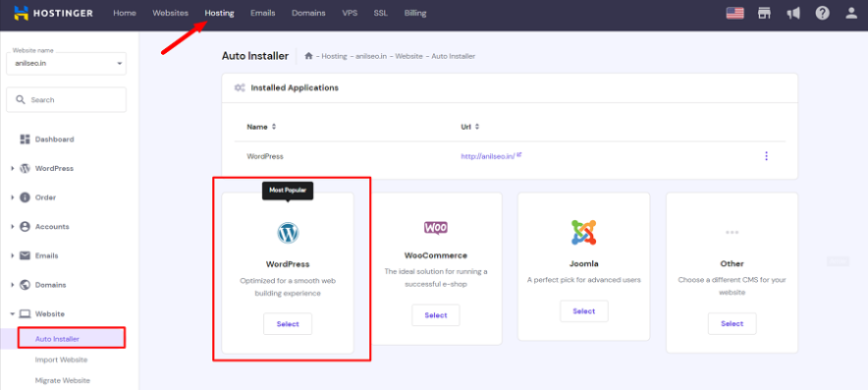Click Website in the breadcrumb
868x390 pixels.
pyautogui.click(x=409, y=57)
